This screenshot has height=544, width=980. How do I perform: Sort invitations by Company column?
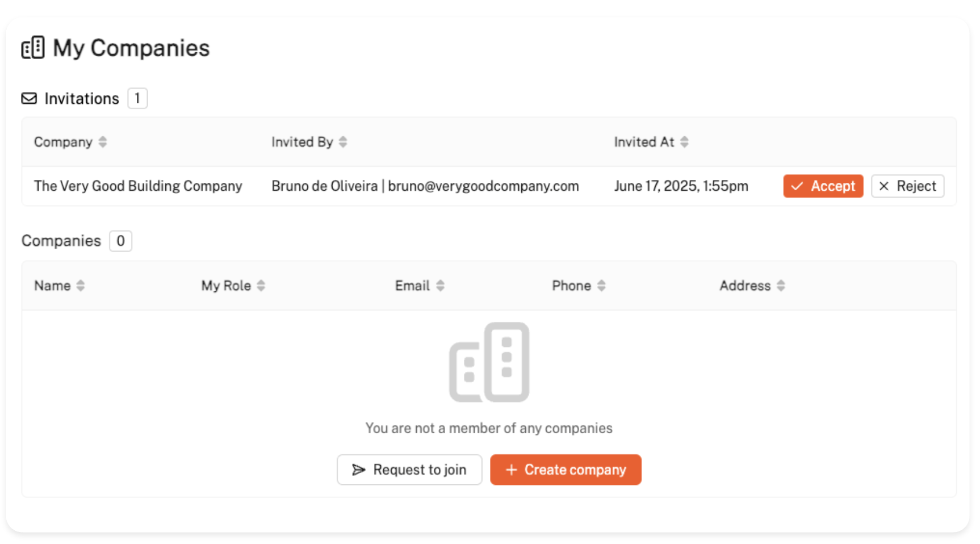(x=102, y=142)
